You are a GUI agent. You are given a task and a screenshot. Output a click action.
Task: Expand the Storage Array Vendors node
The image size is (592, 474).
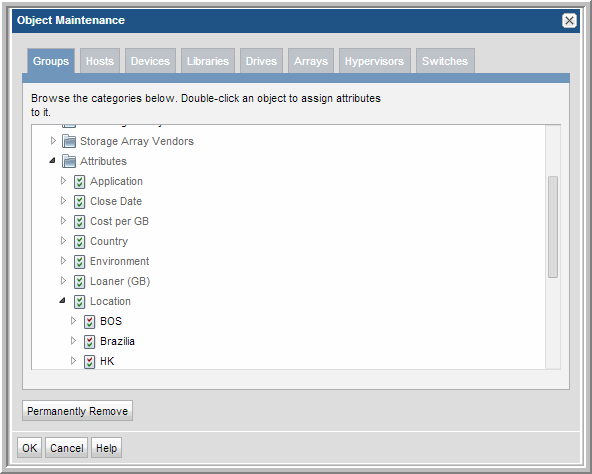[53, 141]
